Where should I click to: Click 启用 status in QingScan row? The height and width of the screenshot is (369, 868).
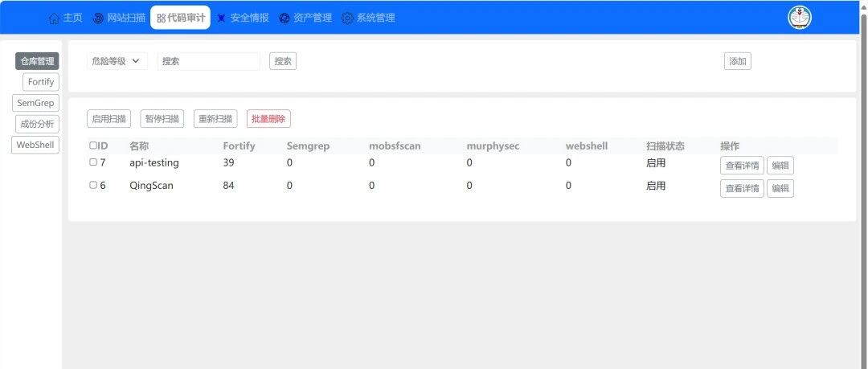tap(656, 186)
